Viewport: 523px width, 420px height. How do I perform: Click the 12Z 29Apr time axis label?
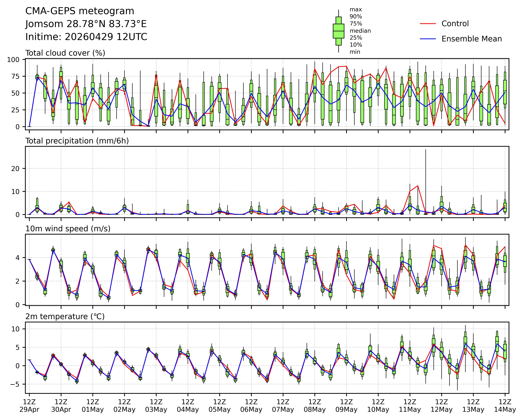(29, 405)
